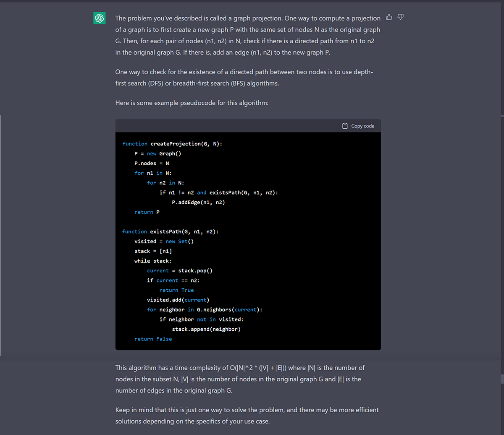This screenshot has height=435, width=504.
Task: Click the existsPath function definition line
Action: coord(170,231)
